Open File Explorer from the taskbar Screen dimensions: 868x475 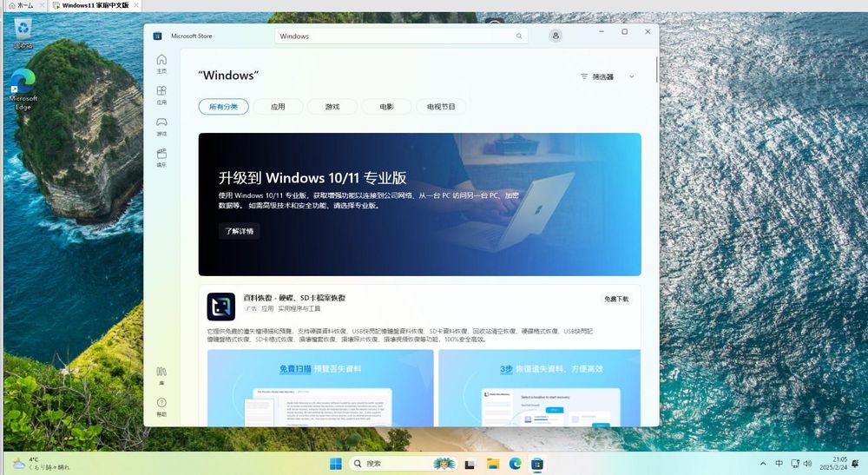point(493,464)
